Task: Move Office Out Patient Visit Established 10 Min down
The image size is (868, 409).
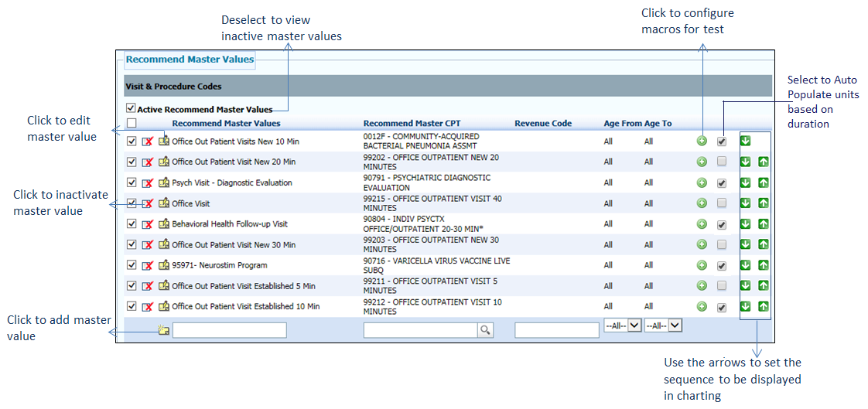Action: click(746, 306)
